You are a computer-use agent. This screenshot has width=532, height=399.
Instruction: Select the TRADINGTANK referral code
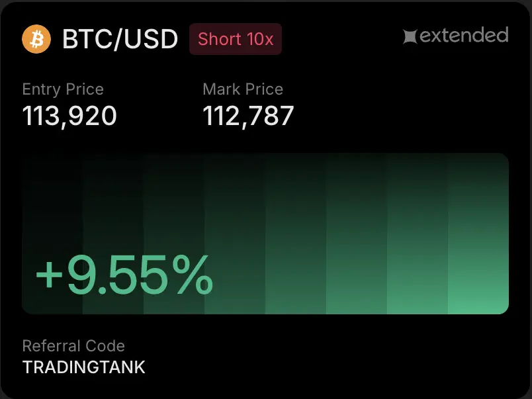[84, 367]
